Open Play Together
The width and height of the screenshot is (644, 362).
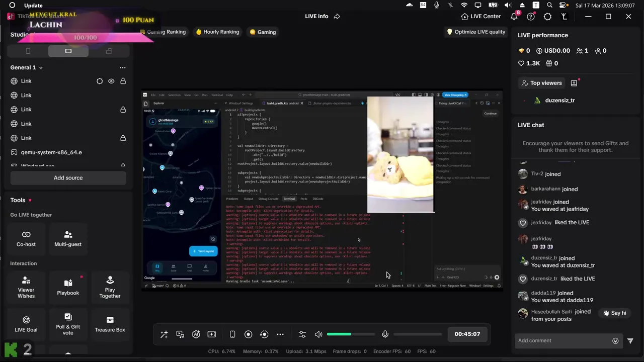110,287
